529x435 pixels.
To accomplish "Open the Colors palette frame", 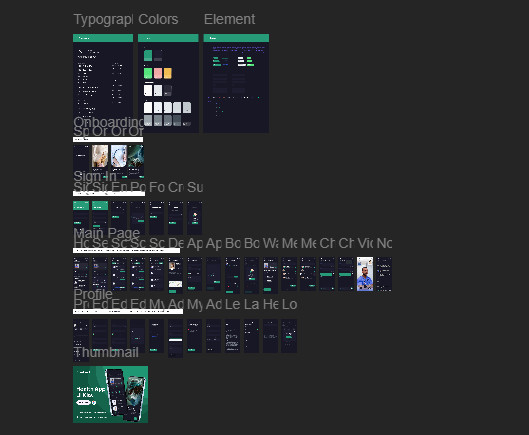I will point(168,83).
